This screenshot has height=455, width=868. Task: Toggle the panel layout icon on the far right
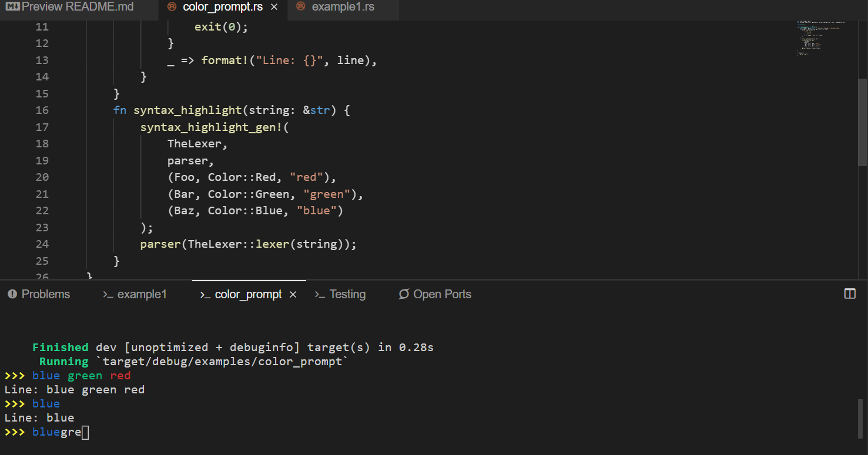(x=850, y=293)
